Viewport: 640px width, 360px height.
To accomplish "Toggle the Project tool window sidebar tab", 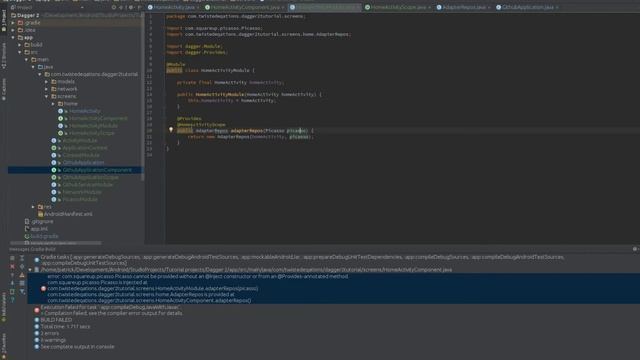I will (x=4, y=20).
